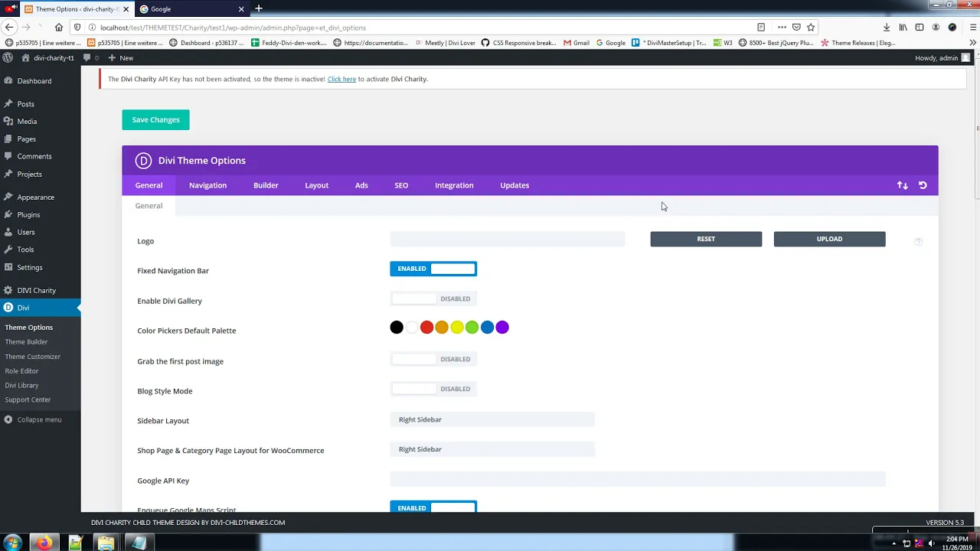Open Theme Customizer submenu link
Image resolution: width=980 pixels, height=551 pixels.
[32, 357]
